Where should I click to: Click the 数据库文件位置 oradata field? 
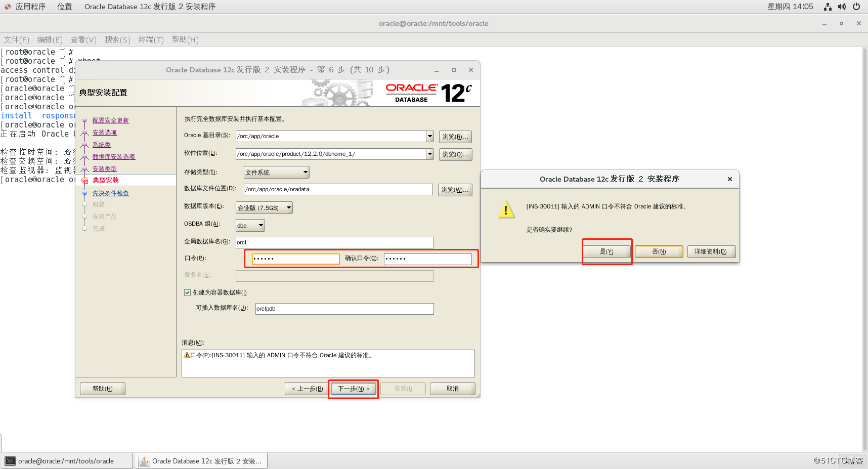coord(338,189)
